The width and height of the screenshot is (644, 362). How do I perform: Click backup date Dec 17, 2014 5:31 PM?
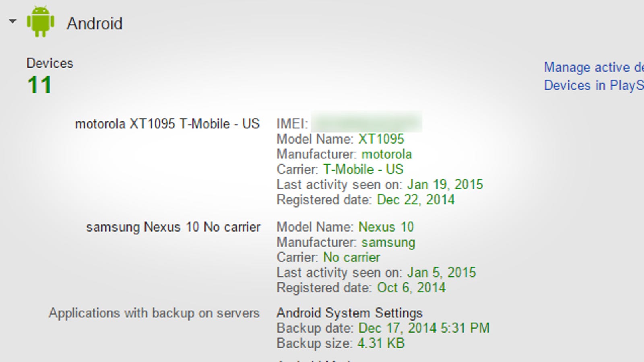[424, 328]
